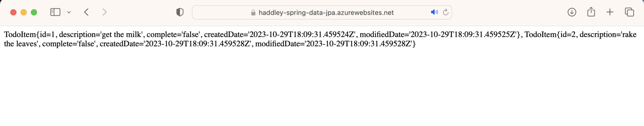Expand the sidebar tab group chevron
The image size is (644, 126).
coord(69,12)
